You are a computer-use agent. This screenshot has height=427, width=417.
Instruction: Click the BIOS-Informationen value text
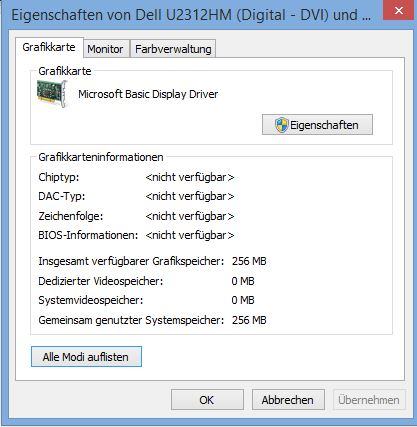pos(190,235)
